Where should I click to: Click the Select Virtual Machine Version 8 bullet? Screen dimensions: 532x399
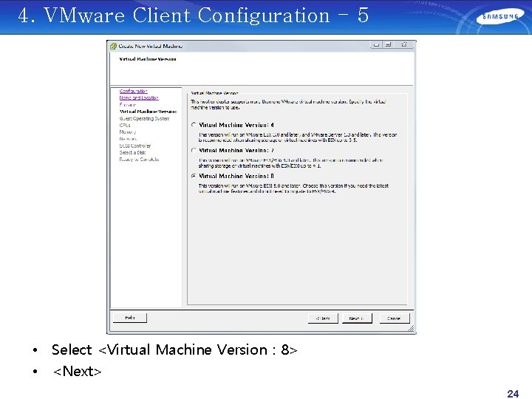pyautogui.click(x=174, y=349)
